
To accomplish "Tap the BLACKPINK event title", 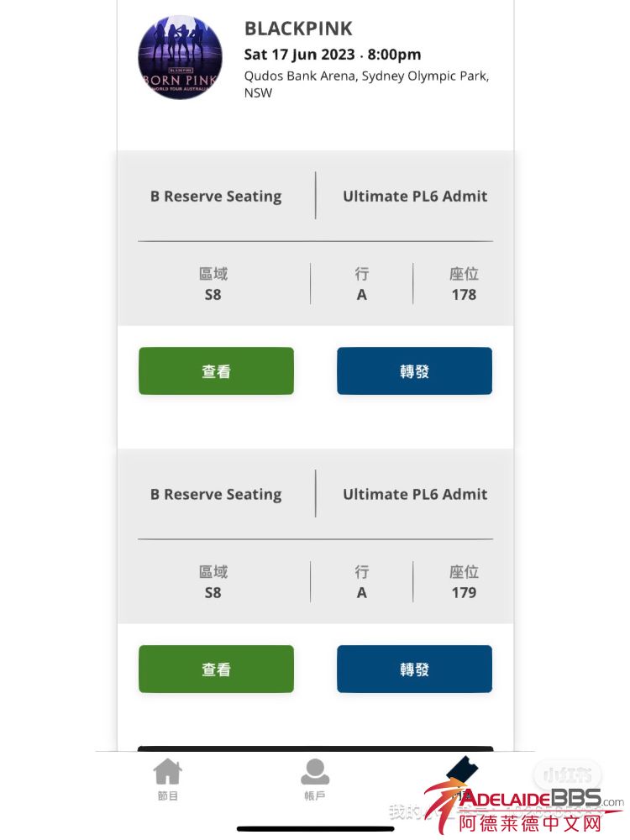I will tap(298, 29).
